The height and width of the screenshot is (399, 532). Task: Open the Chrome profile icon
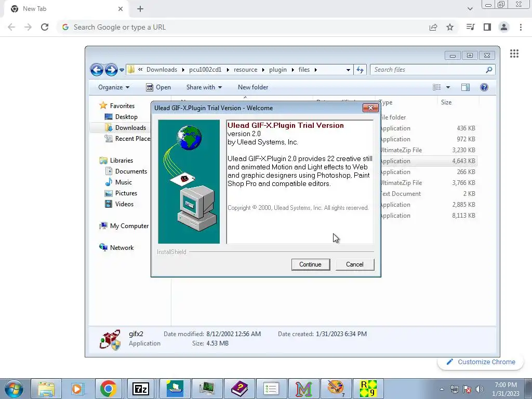(x=504, y=27)
